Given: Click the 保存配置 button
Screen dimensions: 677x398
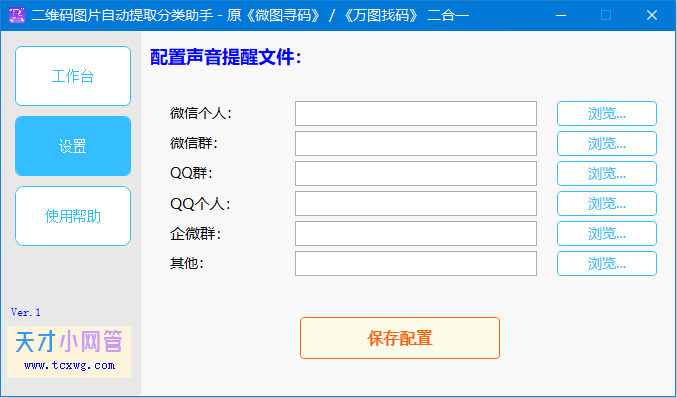Looking at the screenshot, I should pos(400,338).
